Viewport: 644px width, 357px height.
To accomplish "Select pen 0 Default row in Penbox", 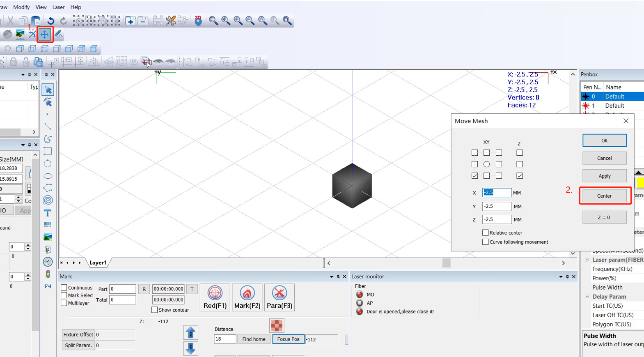I will 612,97.
